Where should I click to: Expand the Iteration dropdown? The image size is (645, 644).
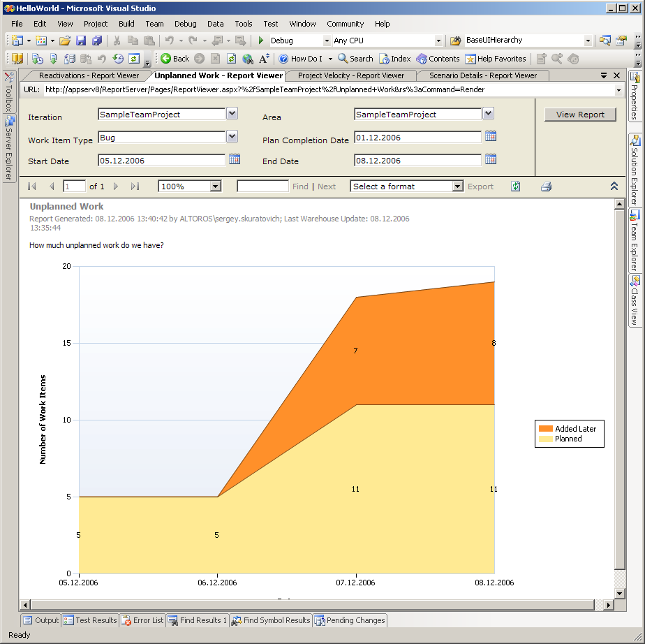coord(232,113)
